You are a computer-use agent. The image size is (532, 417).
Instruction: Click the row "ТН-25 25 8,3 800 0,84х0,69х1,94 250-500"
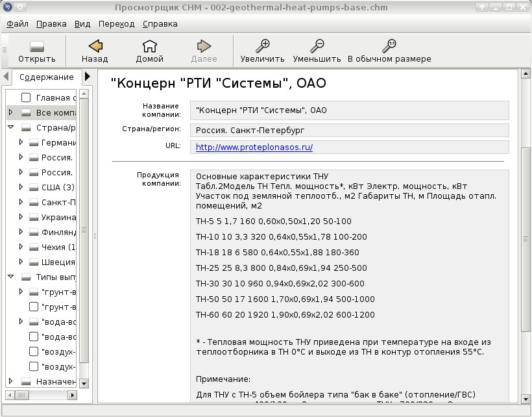[x=282, y=268]
